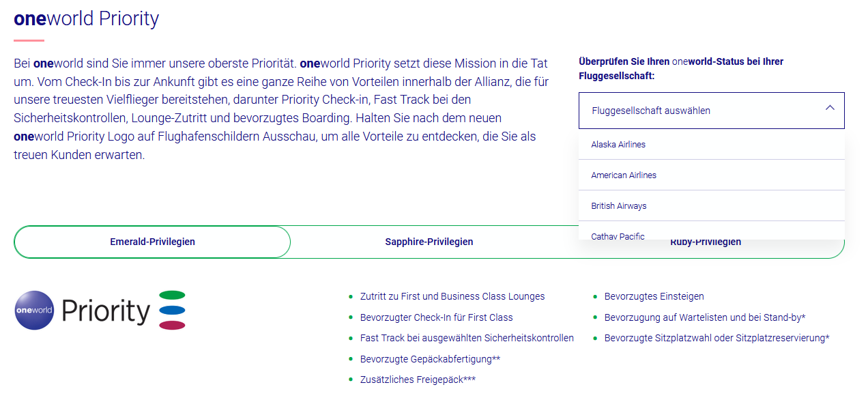The height and width of the screenshot is (400, 868).
Task: Switch to the Sapphire-Privilegien tab
Action: click(429, 242)
